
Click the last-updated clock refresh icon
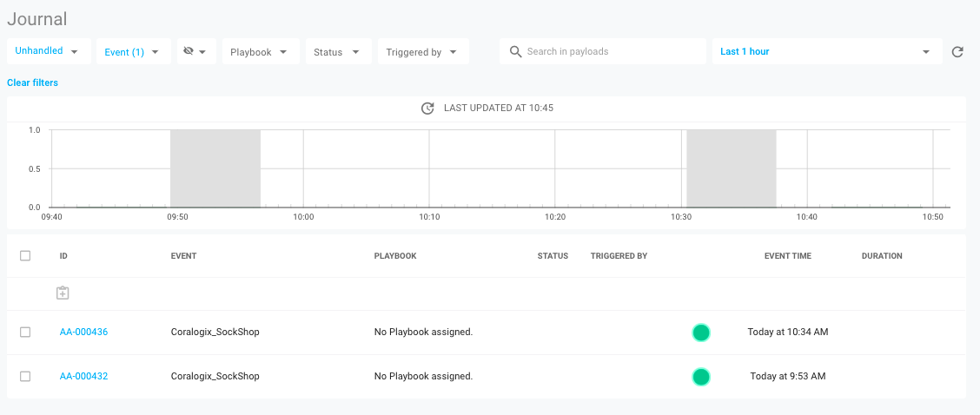(427, 109)
